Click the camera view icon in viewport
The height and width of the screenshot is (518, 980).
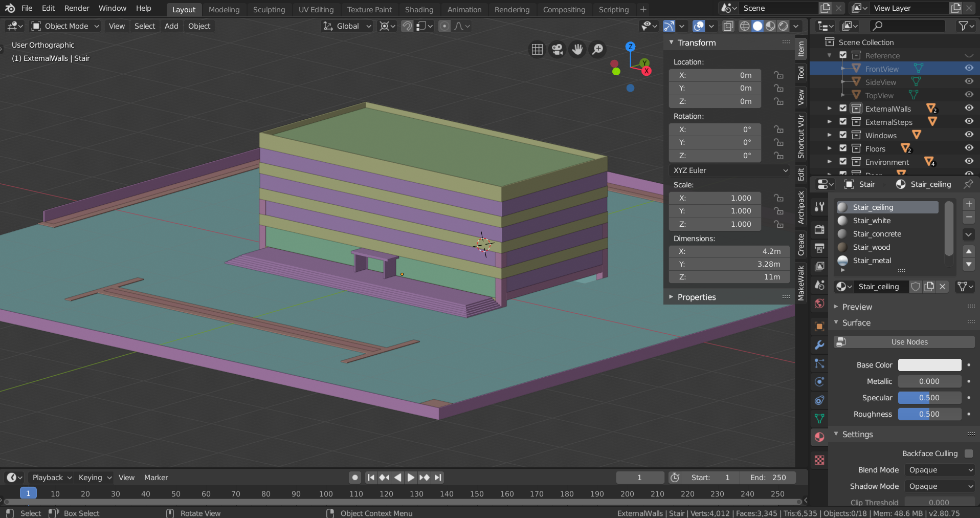557,49
